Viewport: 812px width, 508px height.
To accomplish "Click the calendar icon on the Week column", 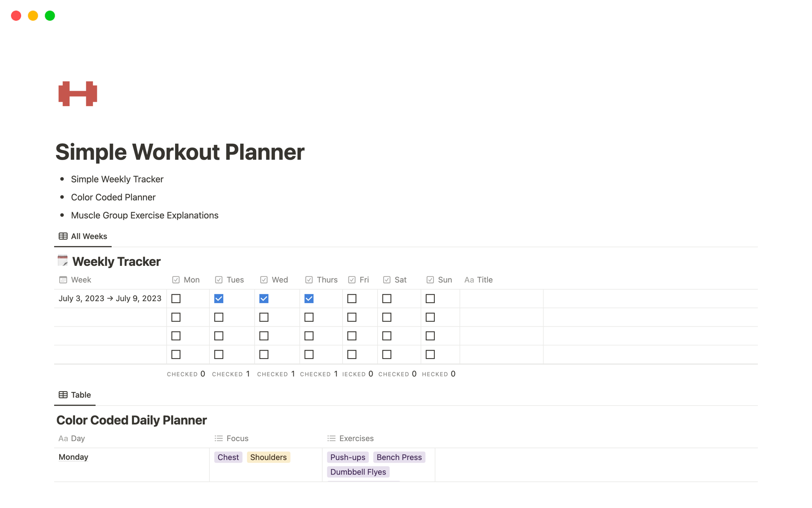I will coord(63,279).
